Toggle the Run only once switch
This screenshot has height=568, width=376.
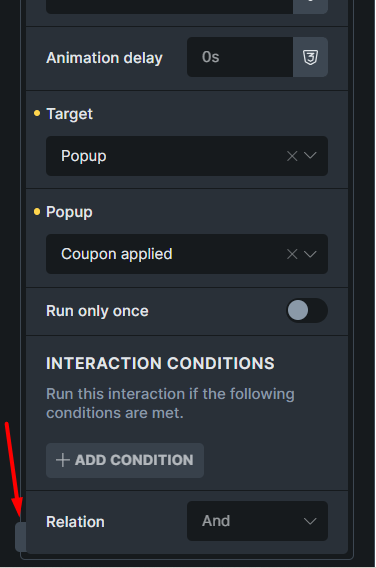coord(307,310)
